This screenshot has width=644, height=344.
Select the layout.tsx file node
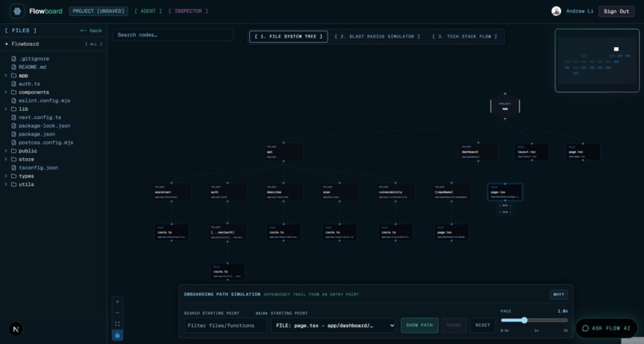532,152
